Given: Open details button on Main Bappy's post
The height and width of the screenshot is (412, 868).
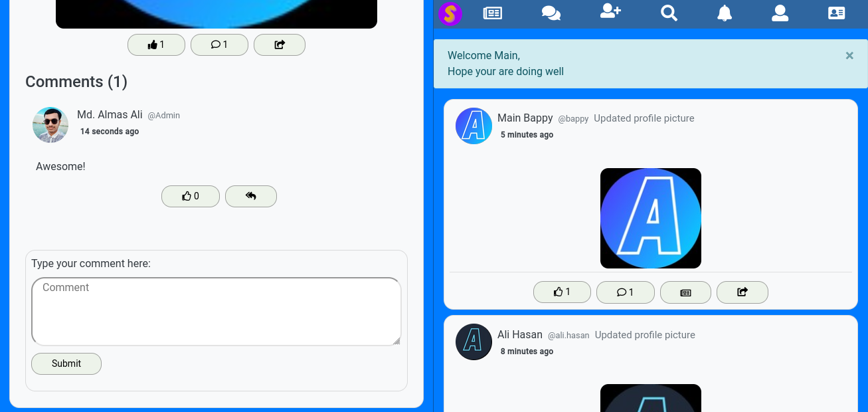Looking at the screenshot, I should point(685,292).
